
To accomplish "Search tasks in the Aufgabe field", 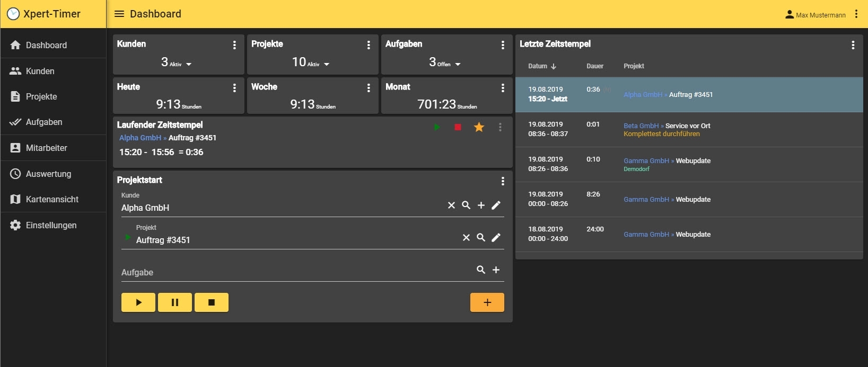I will (x=481, y=270).
